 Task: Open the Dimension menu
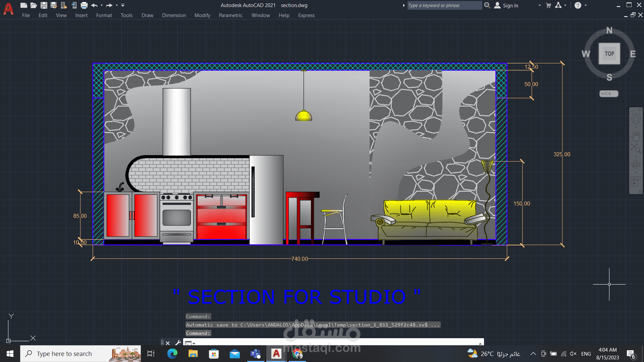pos(174,15)
